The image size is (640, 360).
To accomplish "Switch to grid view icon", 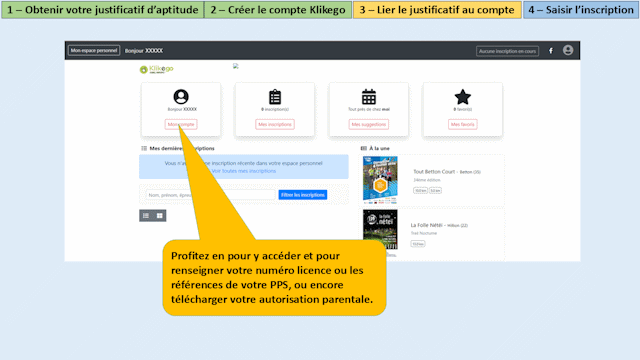I will pyautogui.click(x=160, y=216).
